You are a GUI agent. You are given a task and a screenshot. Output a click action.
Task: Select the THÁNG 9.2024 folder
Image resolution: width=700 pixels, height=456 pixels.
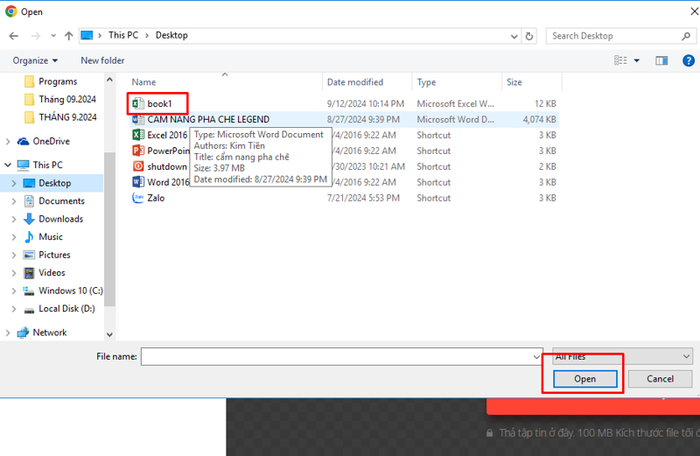point(60,117)
